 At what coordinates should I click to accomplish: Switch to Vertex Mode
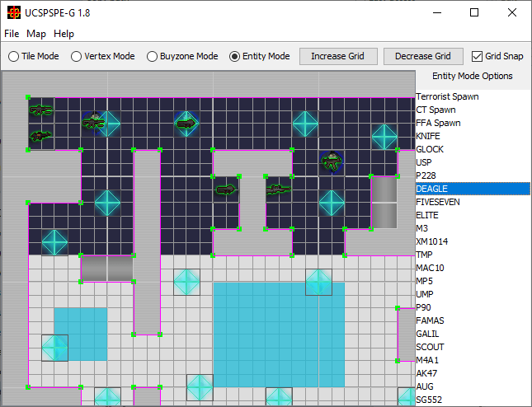point(103,56)
